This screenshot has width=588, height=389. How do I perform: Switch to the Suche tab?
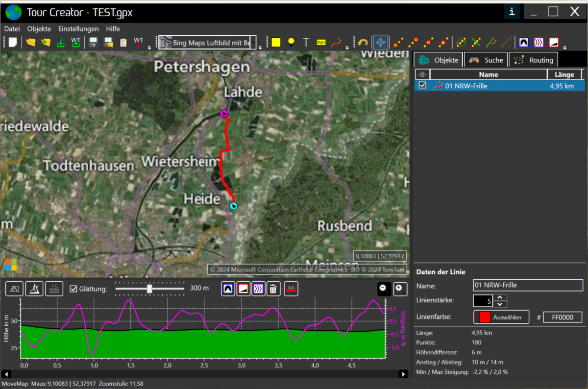pos(486,60)
